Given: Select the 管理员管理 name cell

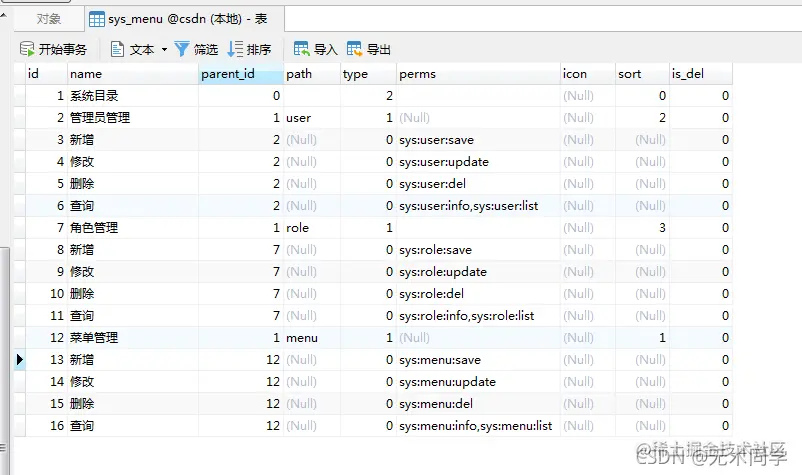Looking at the screenshot, I should (x=133, y=118).
